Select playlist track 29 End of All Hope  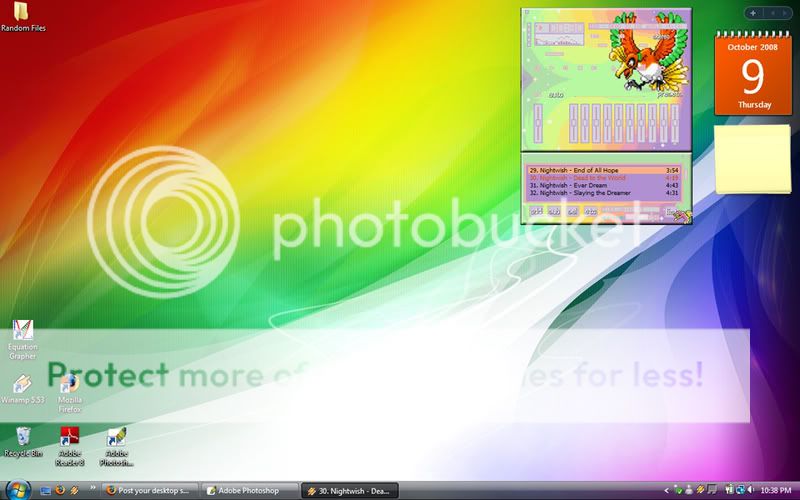click(604, 170)
